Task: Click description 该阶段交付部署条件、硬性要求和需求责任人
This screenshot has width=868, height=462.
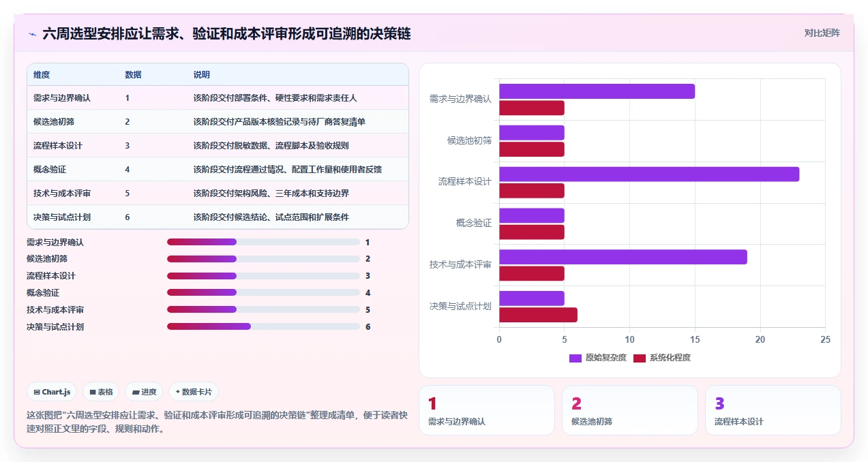Action: (275, 98)
